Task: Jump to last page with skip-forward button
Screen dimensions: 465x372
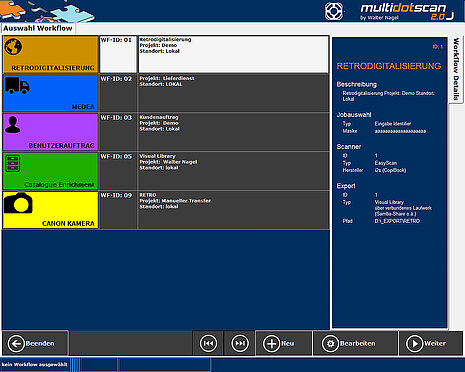Action: click(240, 343)
